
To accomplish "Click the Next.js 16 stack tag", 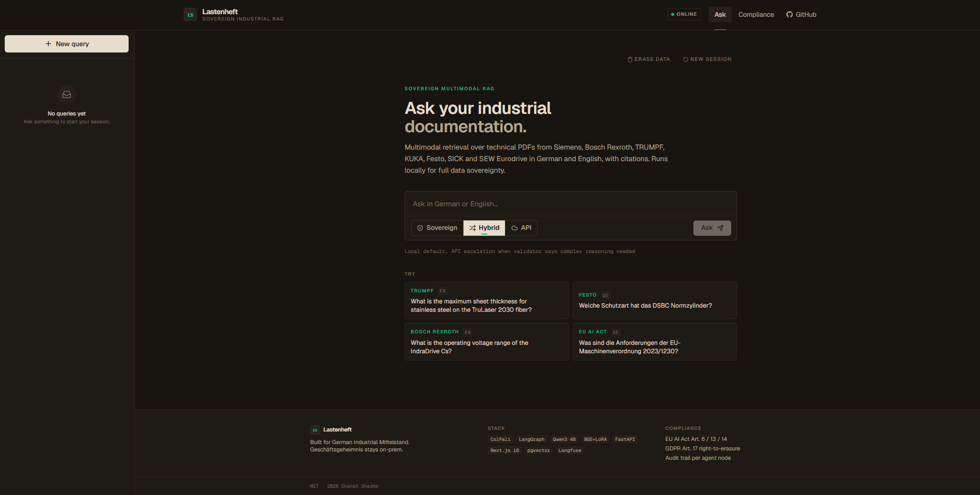I will click(x=504, y=450).
